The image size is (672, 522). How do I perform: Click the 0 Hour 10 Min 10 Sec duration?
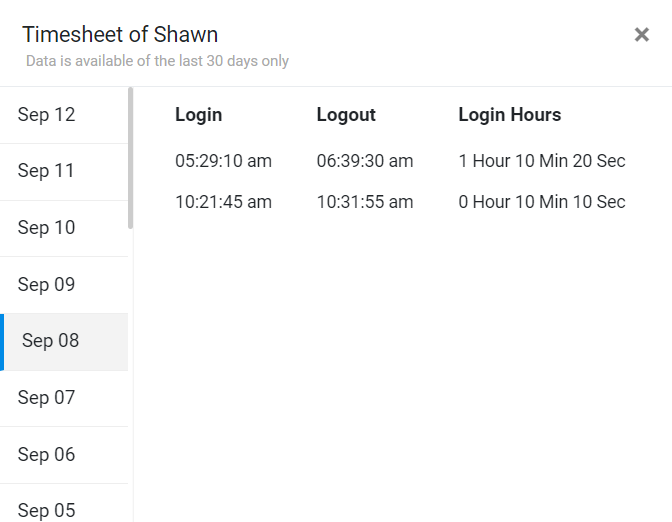tap(542, 202)
